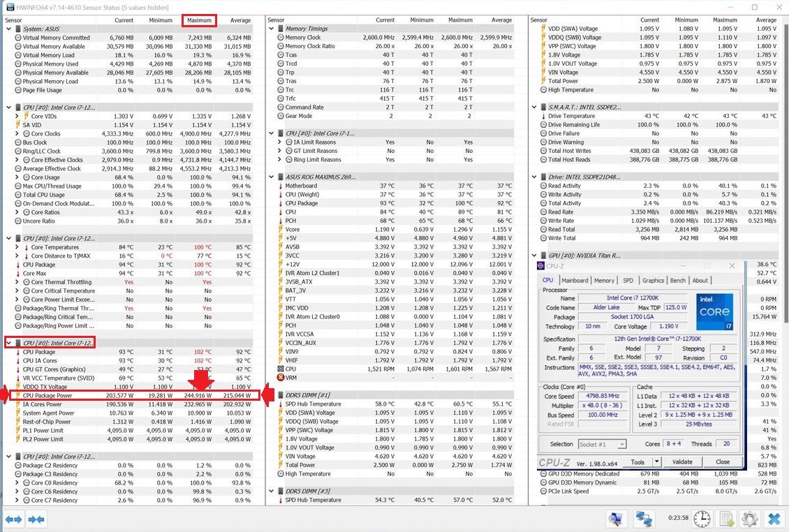
Task: Click the Minimum column header in middle panel
Action: [x=422, y=20]
